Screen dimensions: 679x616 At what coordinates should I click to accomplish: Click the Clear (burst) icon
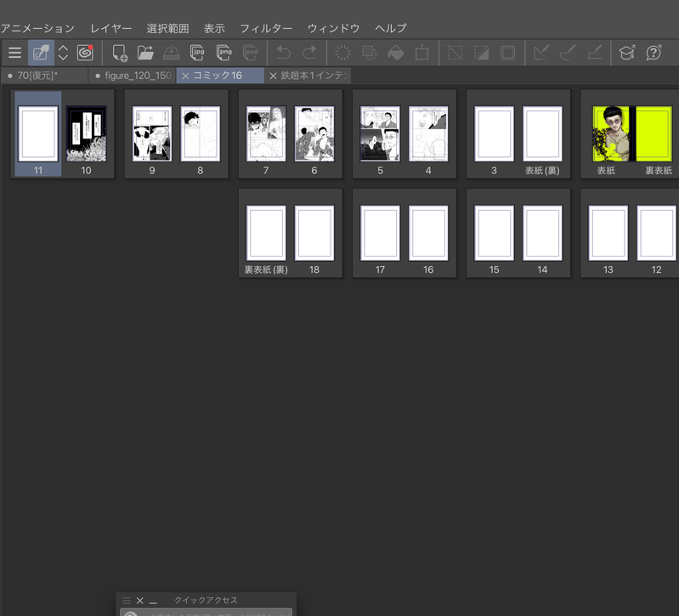(343, 53)
